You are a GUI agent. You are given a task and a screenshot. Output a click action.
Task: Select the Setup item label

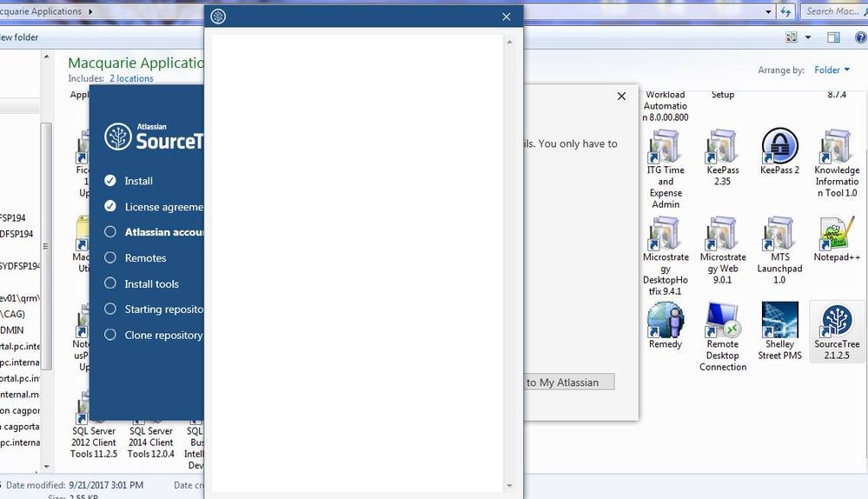[x=722, y=95]
